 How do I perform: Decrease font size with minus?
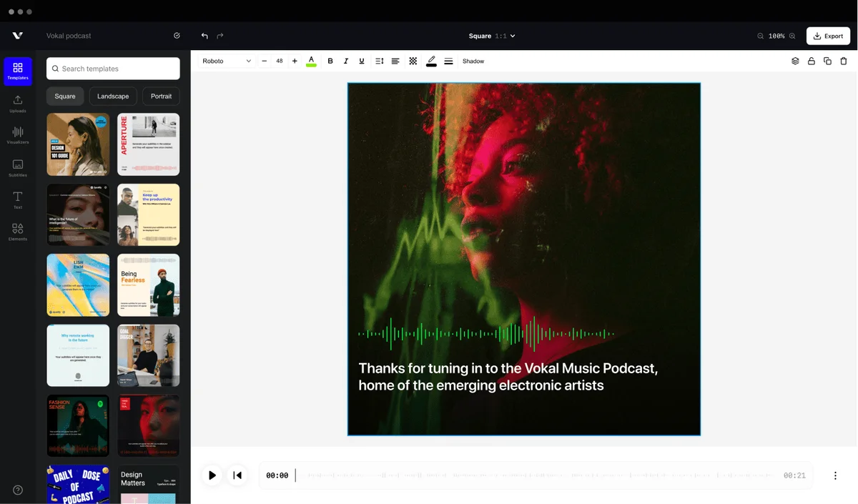265,61
